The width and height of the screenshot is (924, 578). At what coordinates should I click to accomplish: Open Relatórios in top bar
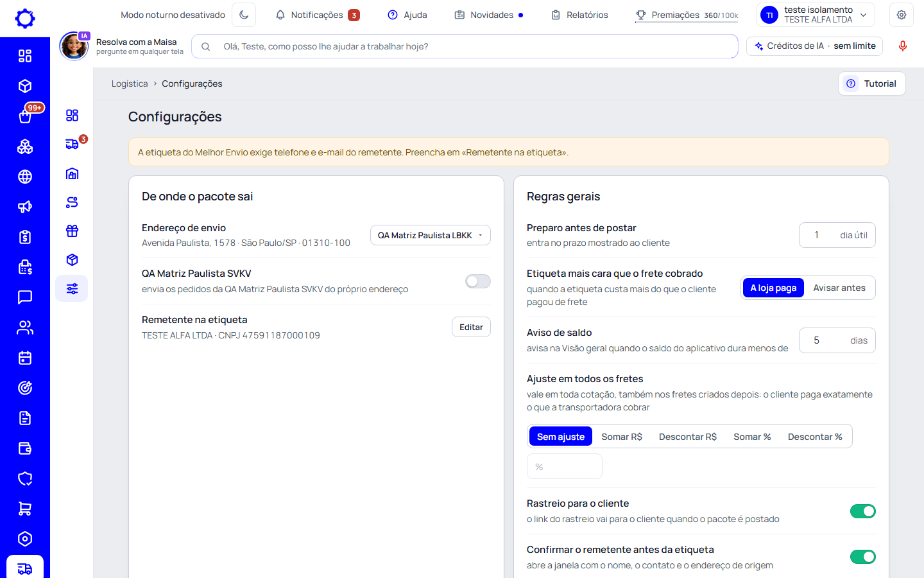(x=579, y=15)
